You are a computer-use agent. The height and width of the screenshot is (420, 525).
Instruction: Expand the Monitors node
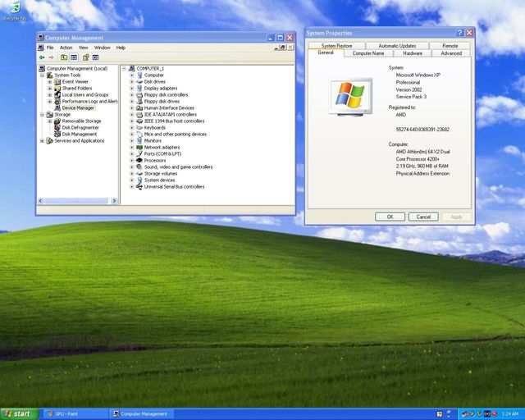coord(131,141)
